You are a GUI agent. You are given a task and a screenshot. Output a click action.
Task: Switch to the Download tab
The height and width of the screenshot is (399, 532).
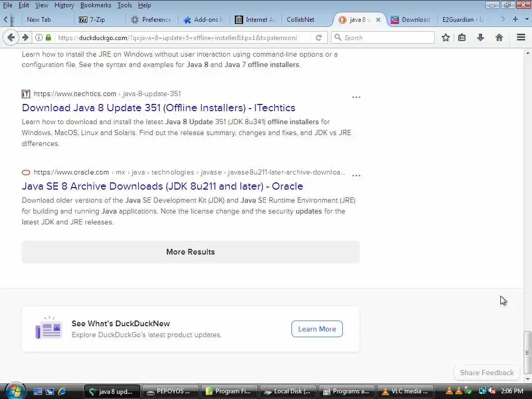coord(411,20)
